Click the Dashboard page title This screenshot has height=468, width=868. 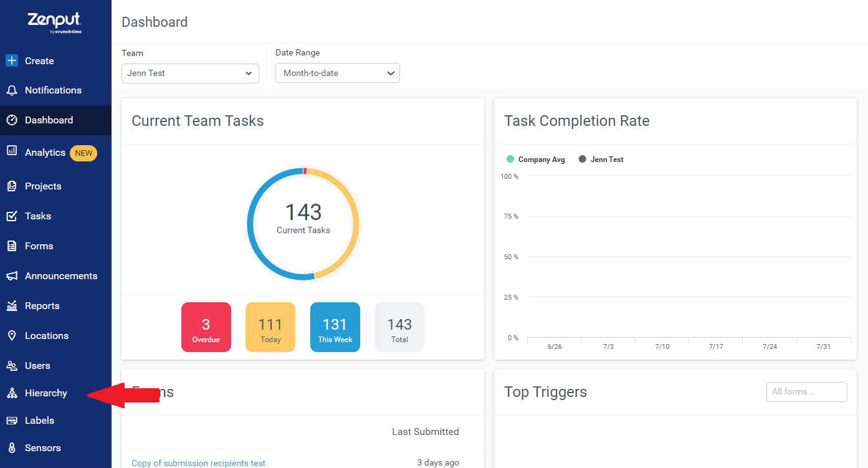point(155,22)
